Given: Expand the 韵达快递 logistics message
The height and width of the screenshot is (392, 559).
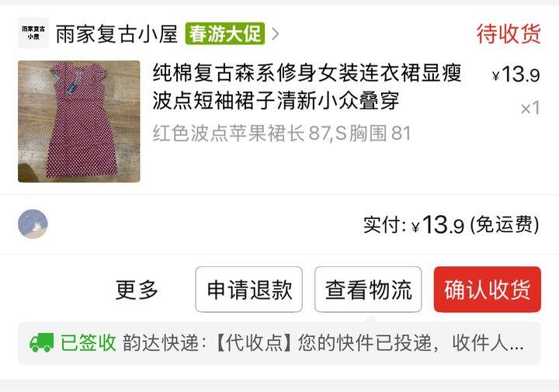Looking at the screenshot, I should [x=279, y=343].
